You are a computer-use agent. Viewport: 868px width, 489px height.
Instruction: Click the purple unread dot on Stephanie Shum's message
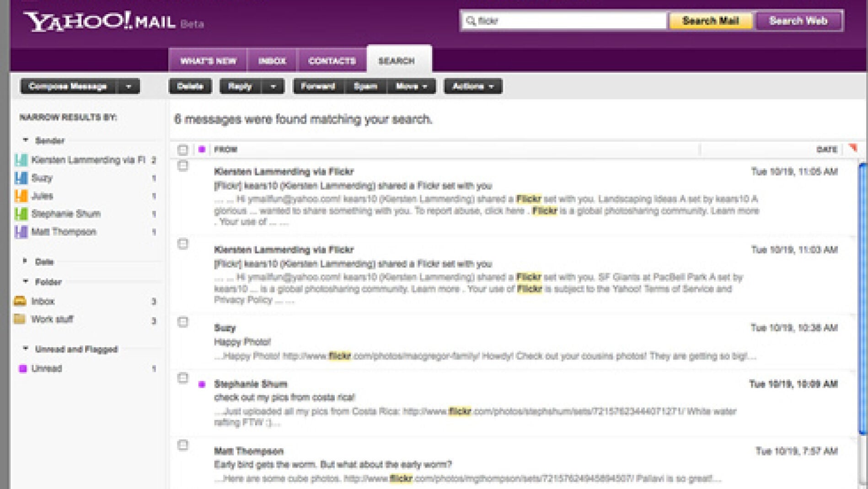202,385
